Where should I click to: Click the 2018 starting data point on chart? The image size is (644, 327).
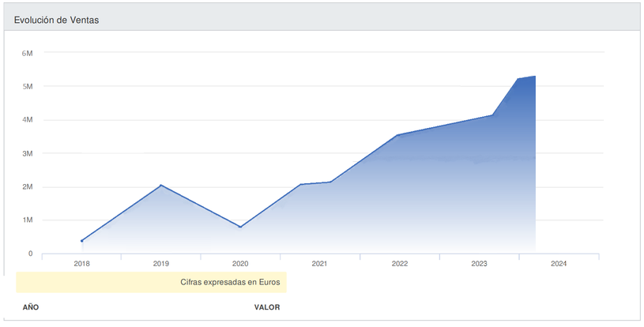81,241
